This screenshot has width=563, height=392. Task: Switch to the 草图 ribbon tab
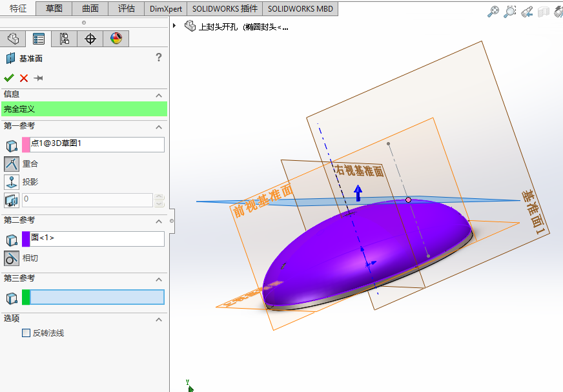click(54, 8)
